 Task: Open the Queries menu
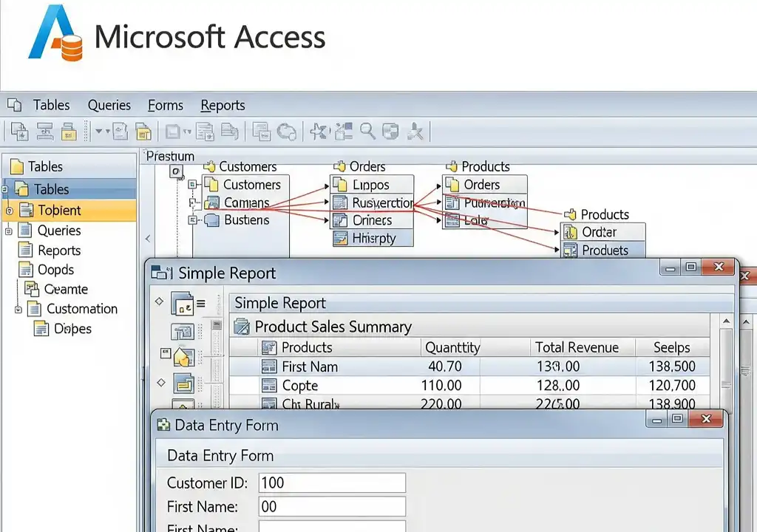109,105
